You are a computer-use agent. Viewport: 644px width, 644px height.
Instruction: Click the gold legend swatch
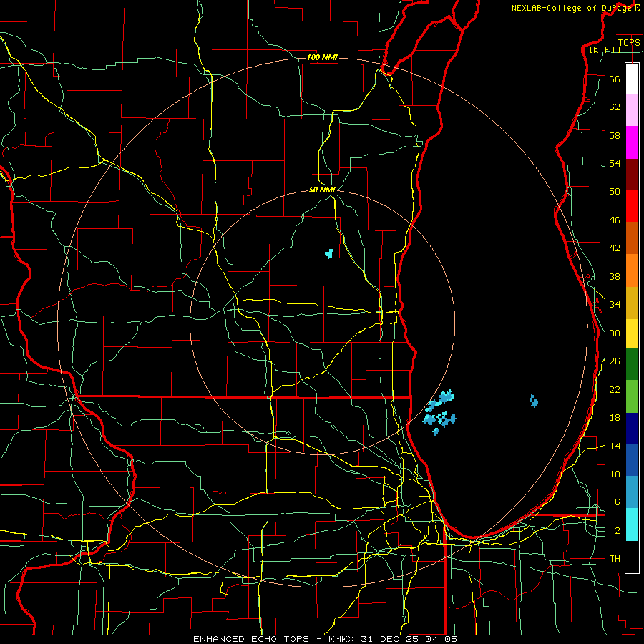pyautogui.click(x=632, y=303)
